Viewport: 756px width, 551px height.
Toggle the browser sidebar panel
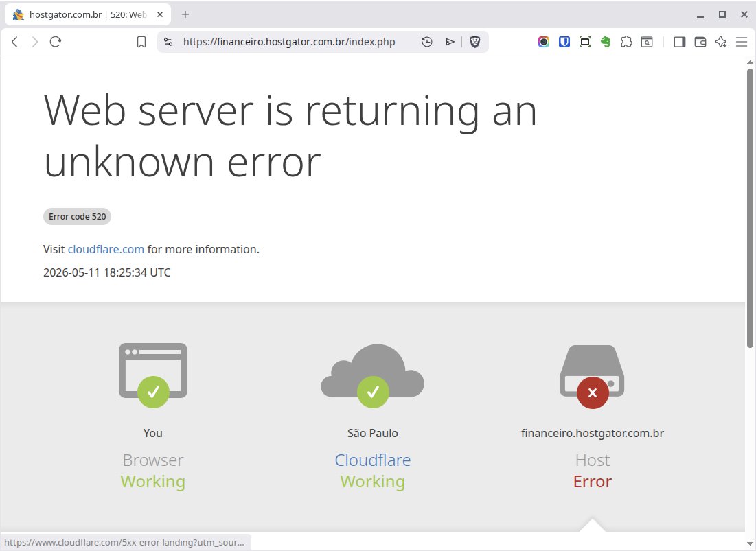coord(680,42)
